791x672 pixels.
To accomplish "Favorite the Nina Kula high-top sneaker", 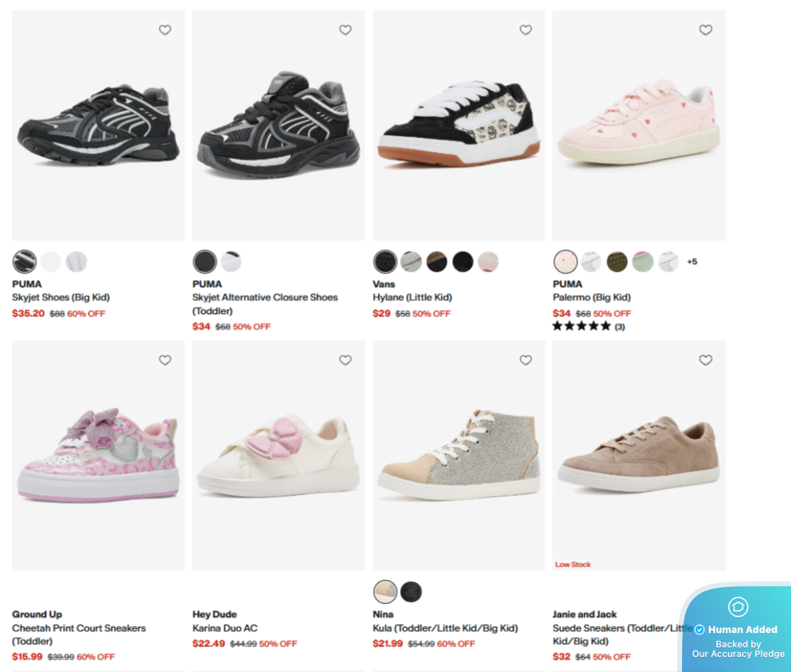I will (x=525, y=360).
